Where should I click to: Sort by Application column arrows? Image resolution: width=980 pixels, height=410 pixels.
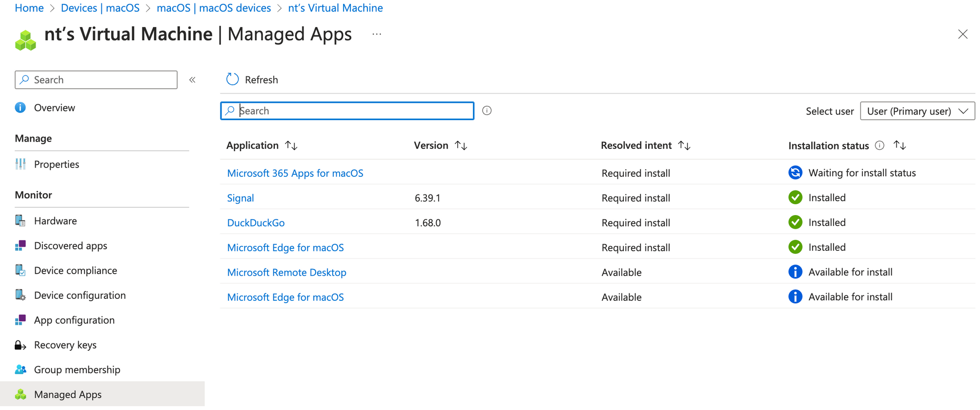pyautogui.click(x=292, y=145)
